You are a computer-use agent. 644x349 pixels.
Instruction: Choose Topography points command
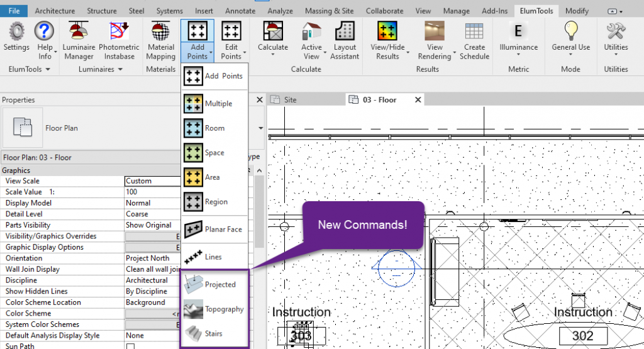tap(214, 309)
